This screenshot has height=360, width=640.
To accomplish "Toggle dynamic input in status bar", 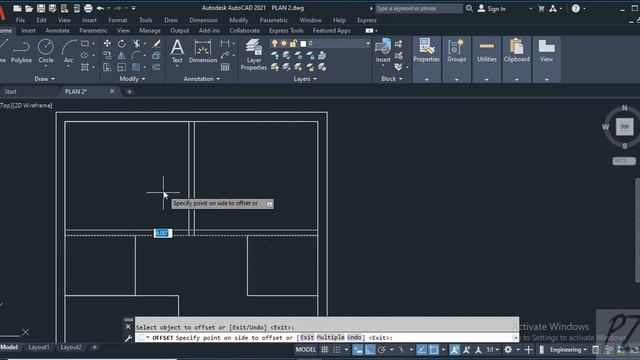I will 358,350.
